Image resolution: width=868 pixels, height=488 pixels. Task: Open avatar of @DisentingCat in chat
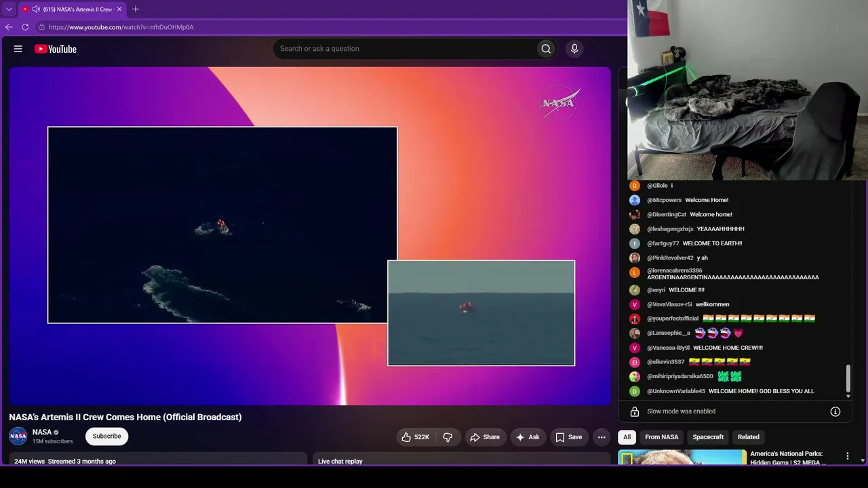[635, 214]
